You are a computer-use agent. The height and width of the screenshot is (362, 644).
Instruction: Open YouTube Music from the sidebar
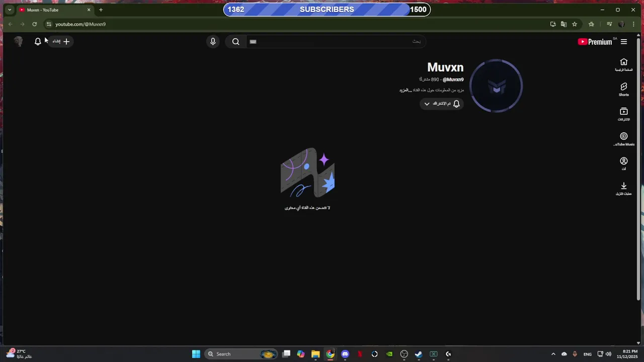pos(624,139)
